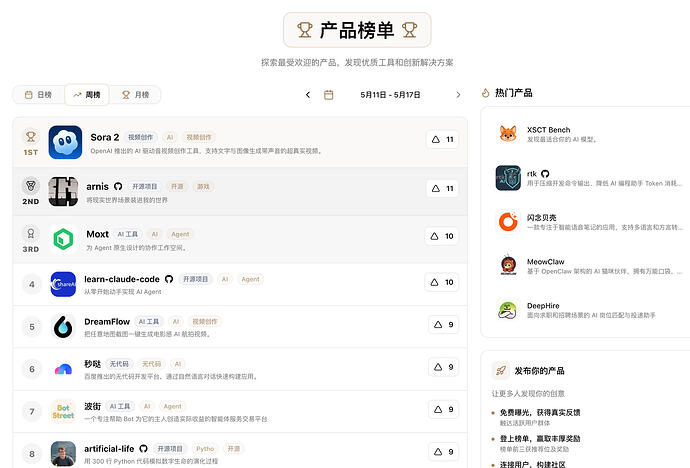The image size is (690, 468).
Task: Click the Agent tag on Moxt row
Action: (x=180, y=234)
